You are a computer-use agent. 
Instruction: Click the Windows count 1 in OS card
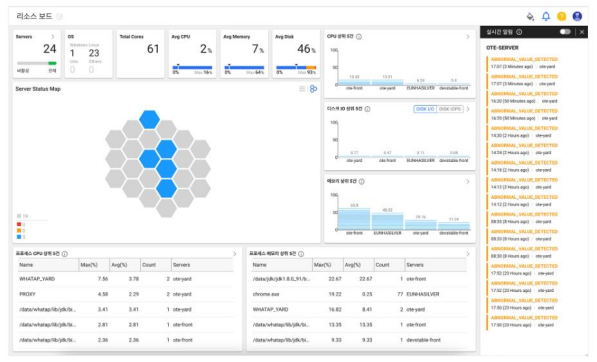[x=72, y=53]
